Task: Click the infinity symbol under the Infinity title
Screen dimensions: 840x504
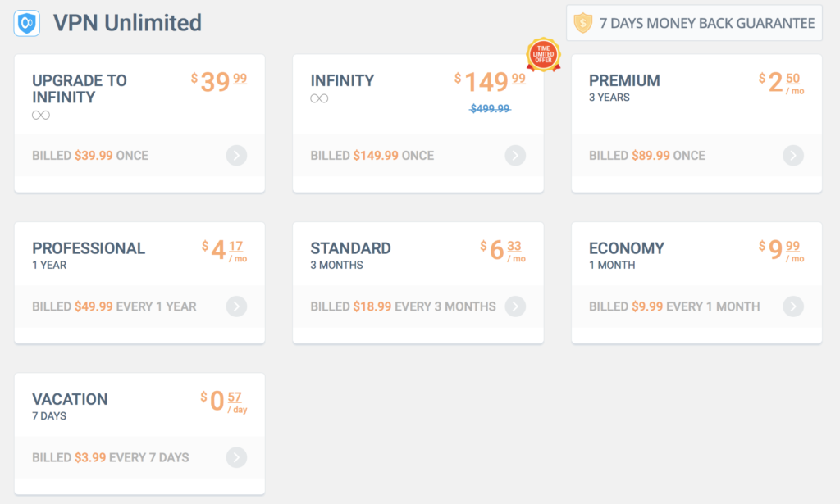Action: coord(319,98)
